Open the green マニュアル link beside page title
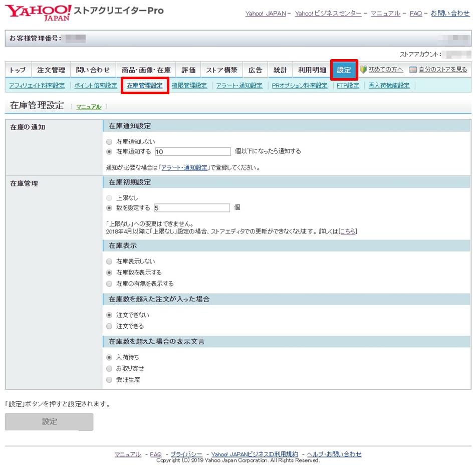This screenshot has width=476, height=467. tap(89, 107)
